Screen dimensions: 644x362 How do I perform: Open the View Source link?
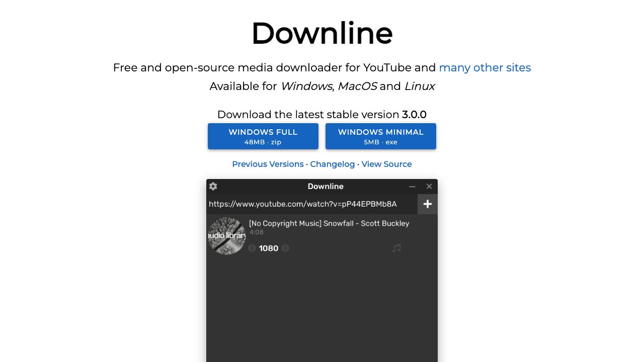click(x=386, y=164)
